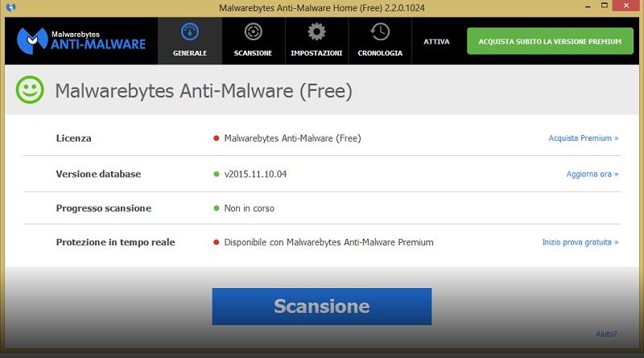Click the Malwarebytes Anti-Malware (Free) license value
644x358 pixels.
tap(292, 138)
